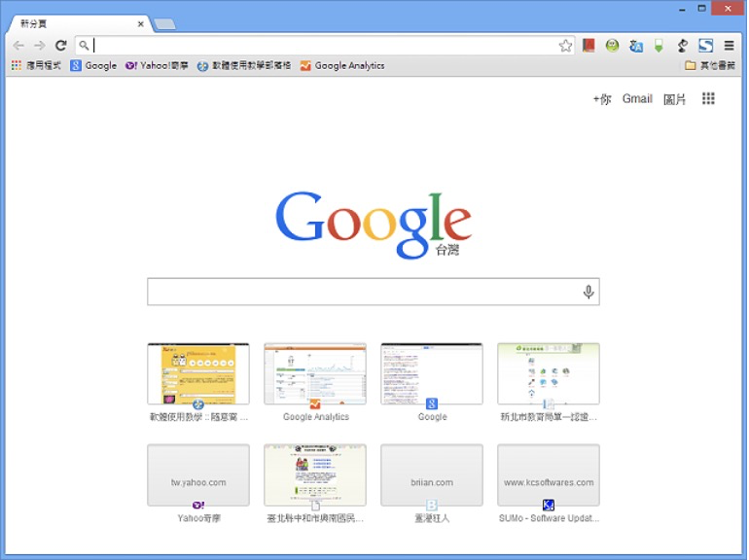Go back with the back arrow
The width and height of the screenshot is (749, 560).
click(x=18, y=46)
